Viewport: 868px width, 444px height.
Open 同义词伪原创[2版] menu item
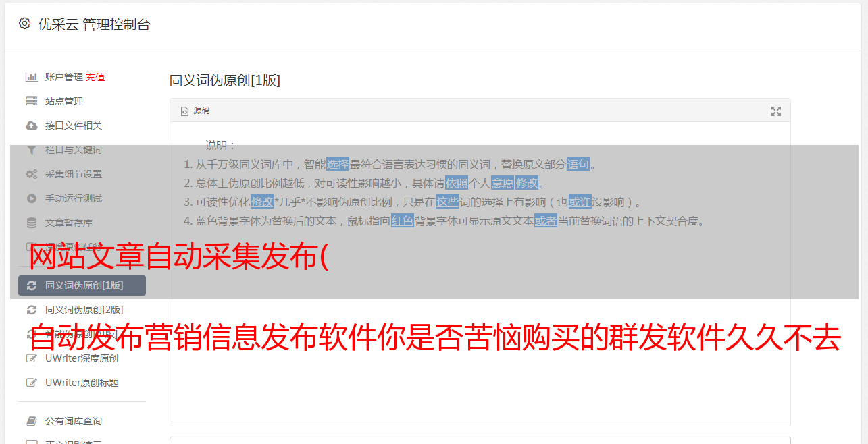tap(82, 310)
